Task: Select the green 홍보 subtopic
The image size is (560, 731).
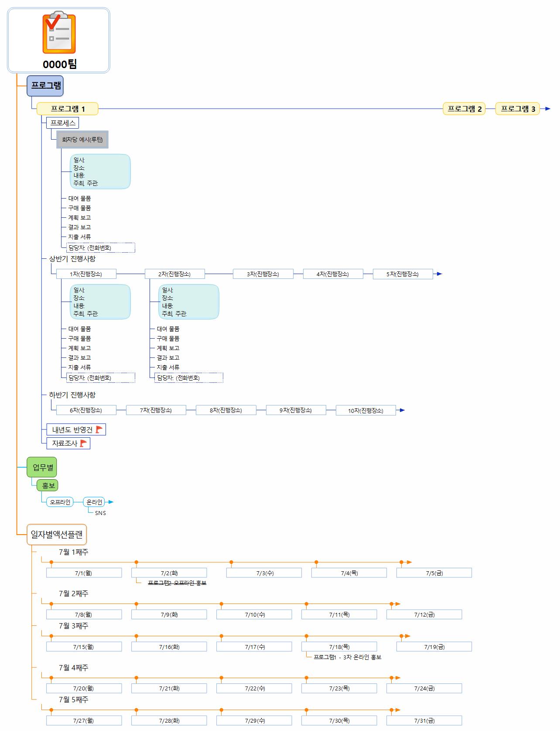Action: coord(48,485)
